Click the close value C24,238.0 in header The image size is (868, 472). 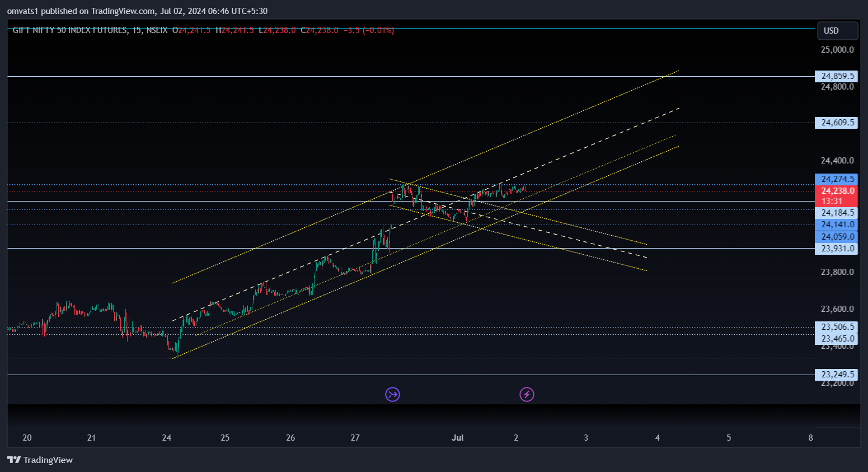pos(320,30)
